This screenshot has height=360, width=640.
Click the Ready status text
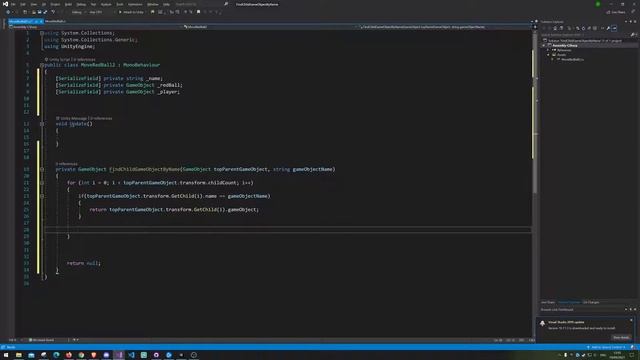click(x=11, y=347)
